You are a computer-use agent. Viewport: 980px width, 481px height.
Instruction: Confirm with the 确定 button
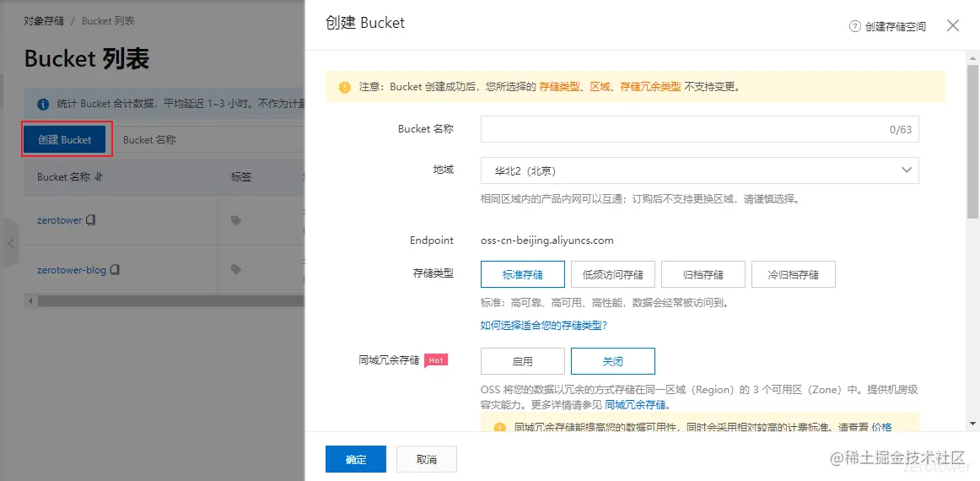356,459
